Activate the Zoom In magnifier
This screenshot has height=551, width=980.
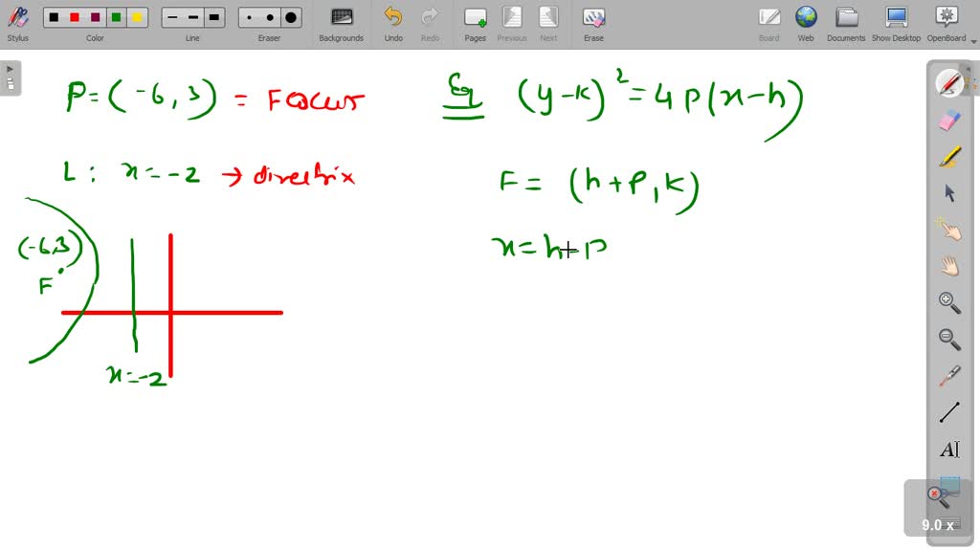[948, 301]
